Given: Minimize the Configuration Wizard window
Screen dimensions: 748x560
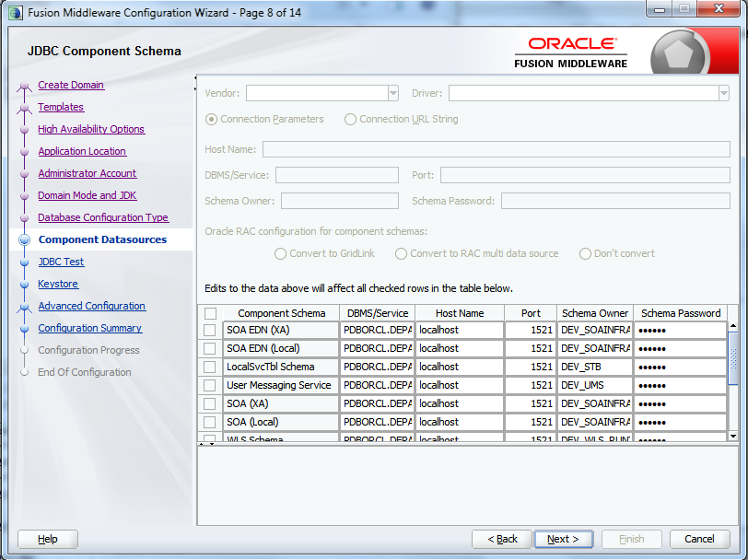Looking at the screenshot, I should [660, 9].
